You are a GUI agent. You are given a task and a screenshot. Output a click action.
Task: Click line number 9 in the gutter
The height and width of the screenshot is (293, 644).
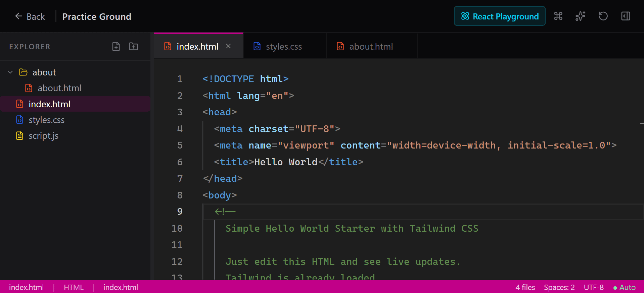click(x=180, y=212)
